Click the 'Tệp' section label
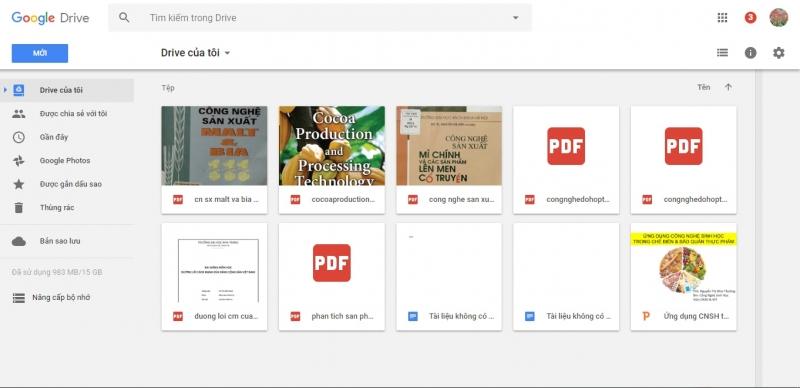800x388 pixels. (168, 88)
